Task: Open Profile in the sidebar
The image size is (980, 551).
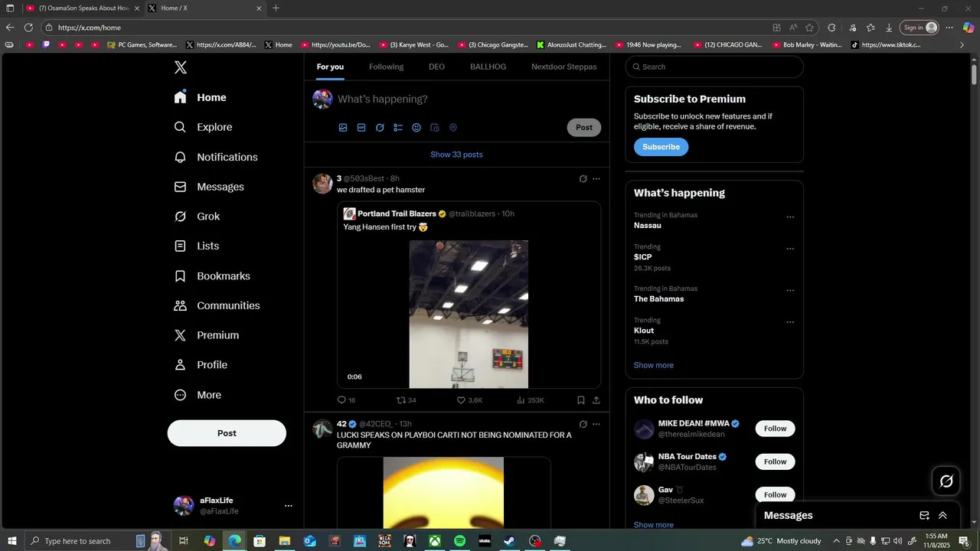Action: (200, 365)
